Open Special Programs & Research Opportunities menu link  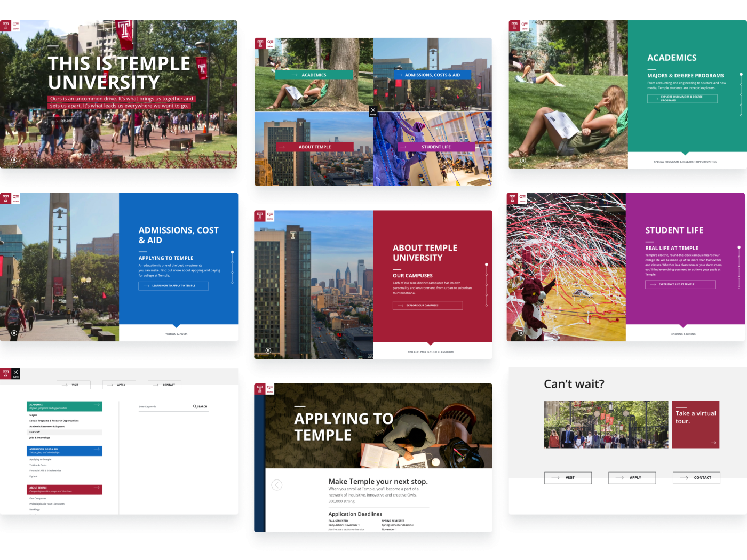54,421
